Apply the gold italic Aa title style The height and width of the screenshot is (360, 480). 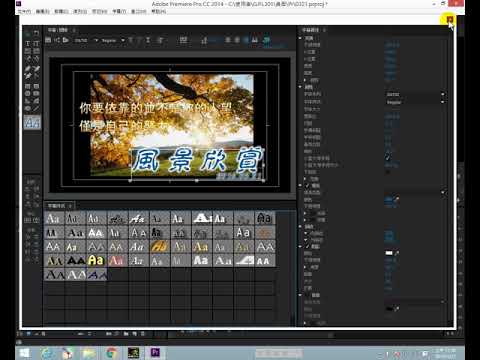pos(159,247)
